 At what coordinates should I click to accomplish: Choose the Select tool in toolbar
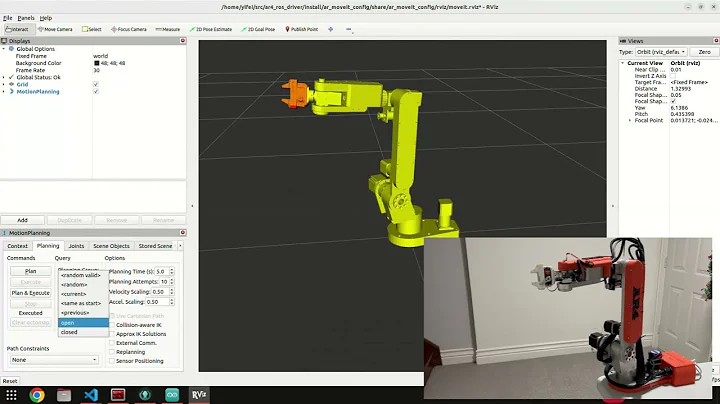91,29
